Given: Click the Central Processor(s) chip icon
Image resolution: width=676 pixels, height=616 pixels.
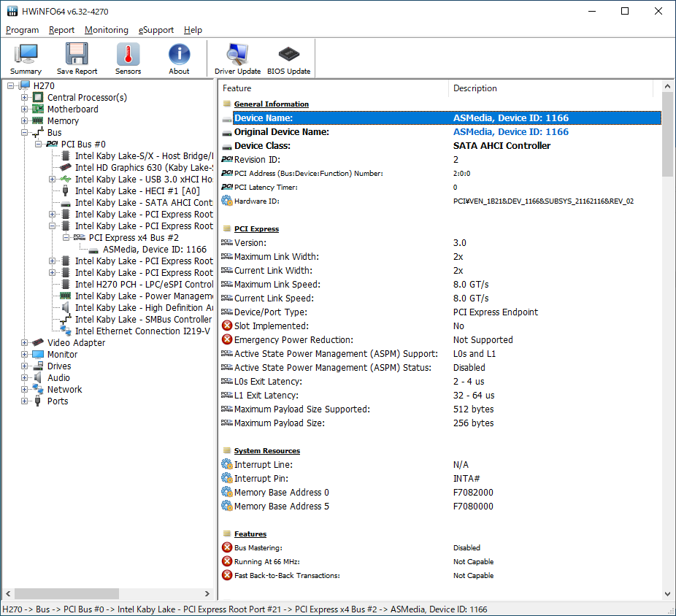Looking at the screenshot, I should (x=38, y=97).
